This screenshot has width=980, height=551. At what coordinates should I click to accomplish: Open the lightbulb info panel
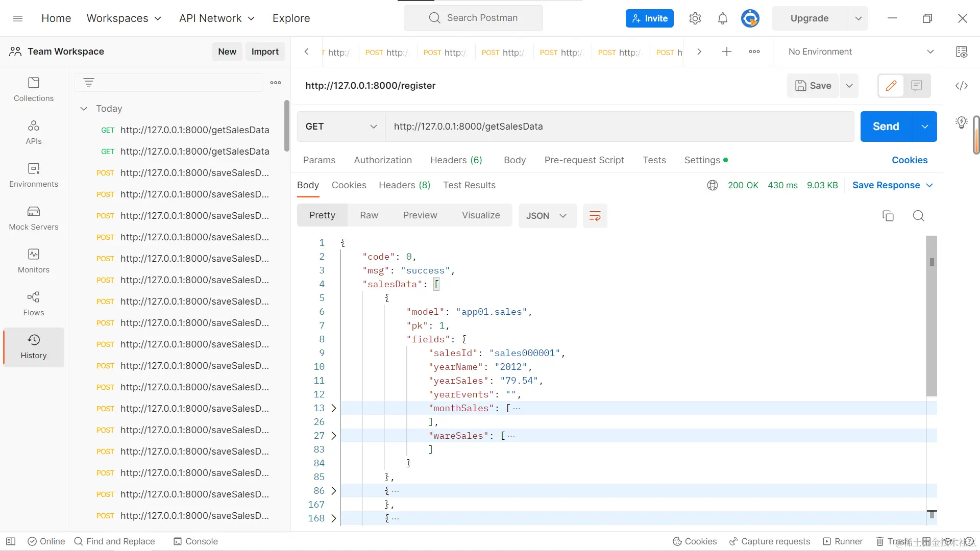pyautogui.click(x=962, y=122)
